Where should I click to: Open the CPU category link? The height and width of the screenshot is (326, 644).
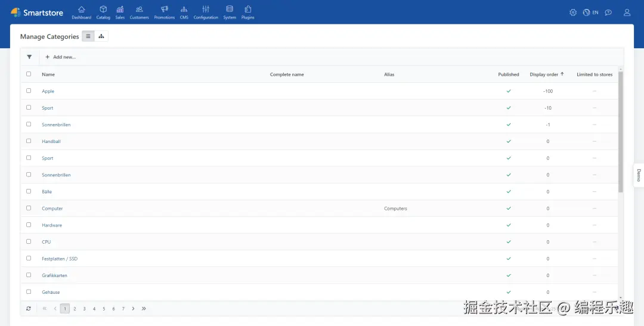pos(47,242)
